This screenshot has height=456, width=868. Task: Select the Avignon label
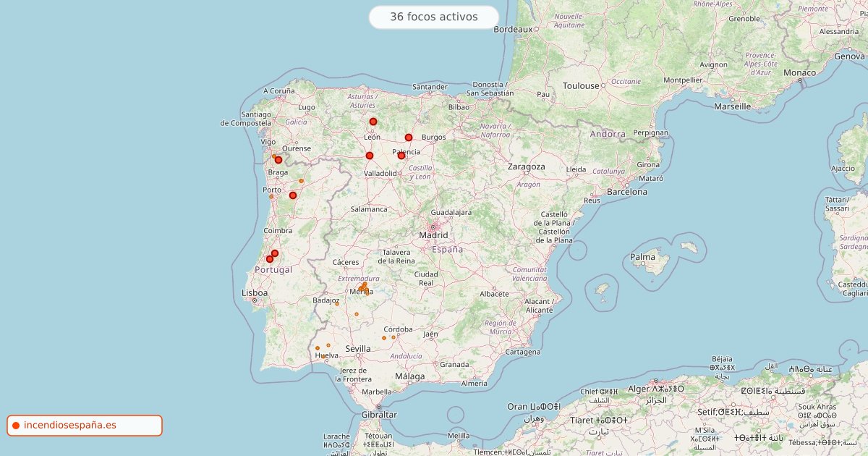[713, 64]
